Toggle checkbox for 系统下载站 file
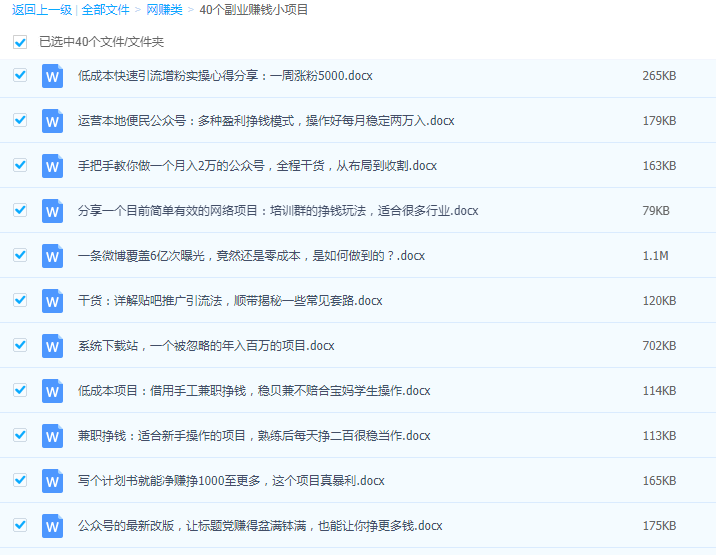716x555 pixels. (20, 345)
